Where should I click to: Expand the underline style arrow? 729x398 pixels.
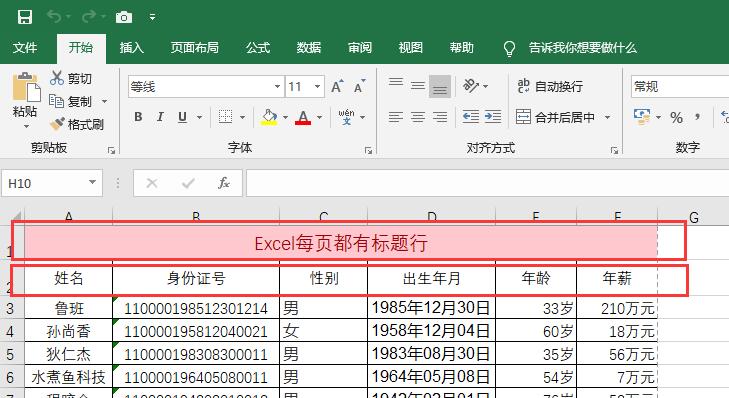pyautogui.click(x=199, y=117)
